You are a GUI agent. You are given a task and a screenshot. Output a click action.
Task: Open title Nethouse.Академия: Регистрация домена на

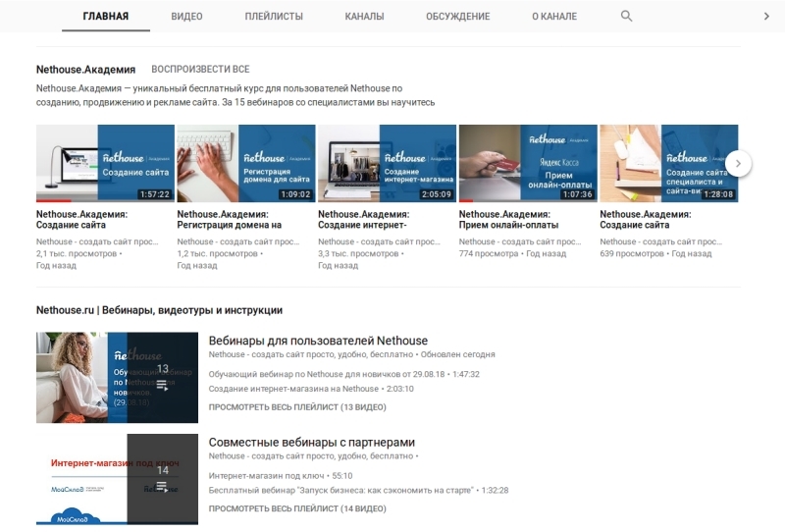(x=230, y=220)
